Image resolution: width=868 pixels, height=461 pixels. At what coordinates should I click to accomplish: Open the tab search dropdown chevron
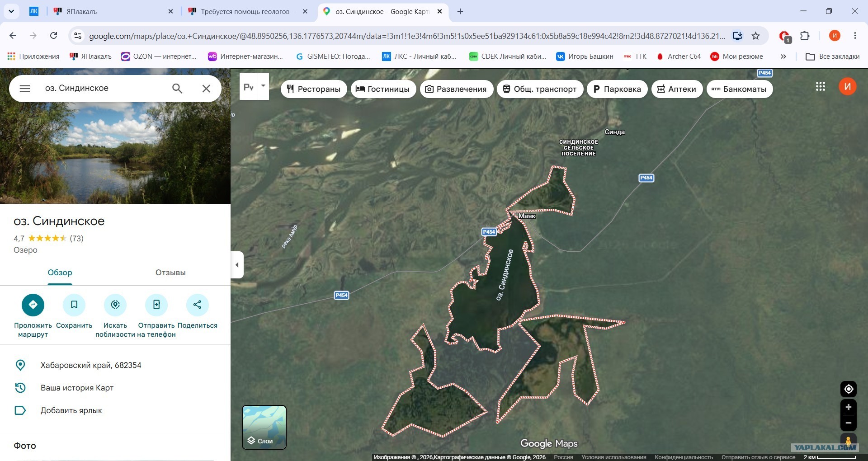[x=11, y=11]
